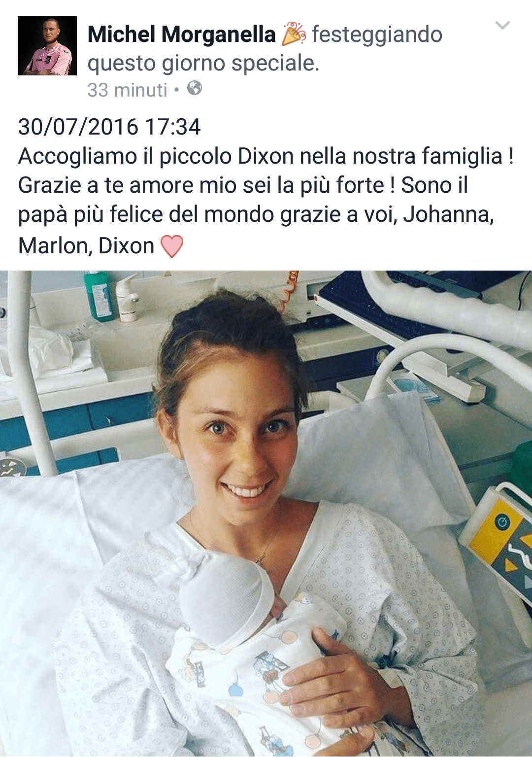Click "questo giorno speciale" activity label

[203, 63]
